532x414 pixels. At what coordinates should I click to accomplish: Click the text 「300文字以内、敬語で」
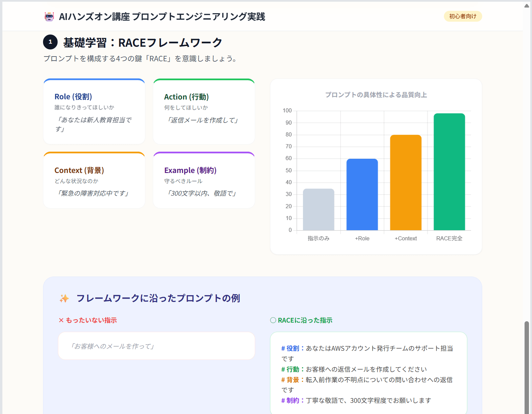coord(201,193)
